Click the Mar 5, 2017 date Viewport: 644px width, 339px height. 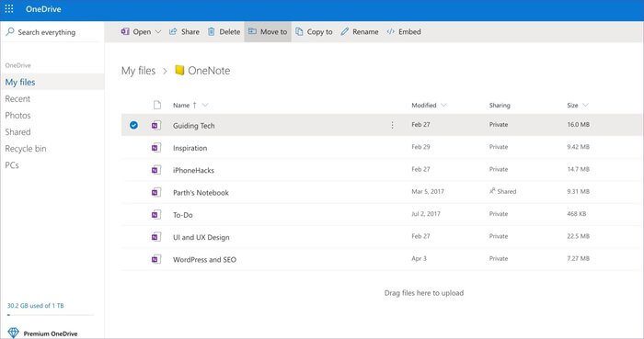click(x=428, y=191)
